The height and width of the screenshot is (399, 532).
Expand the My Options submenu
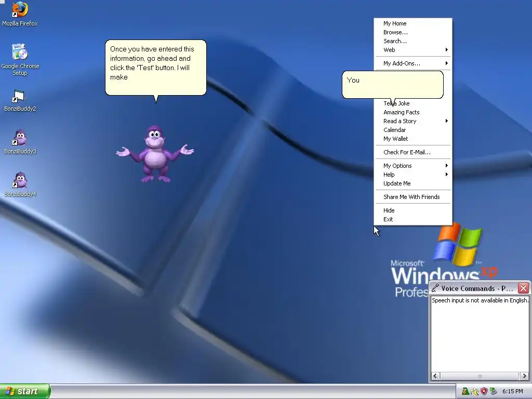click(x=413, y=166)
